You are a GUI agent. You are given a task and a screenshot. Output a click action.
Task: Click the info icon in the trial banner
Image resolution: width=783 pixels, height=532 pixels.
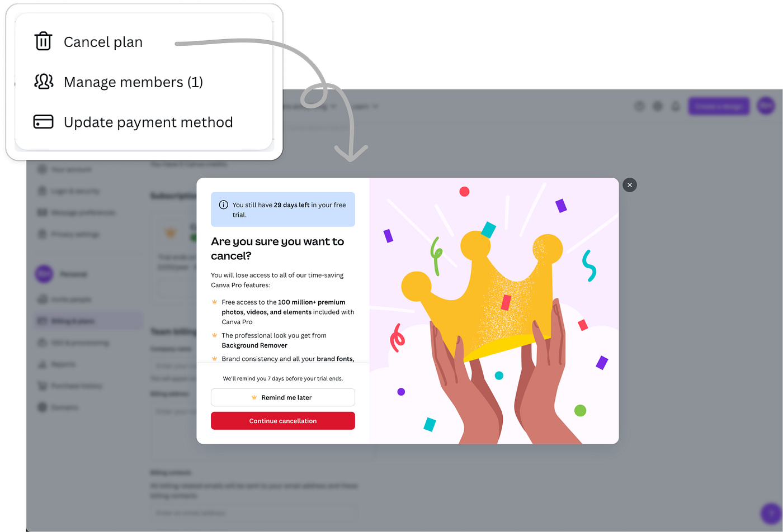223,205
